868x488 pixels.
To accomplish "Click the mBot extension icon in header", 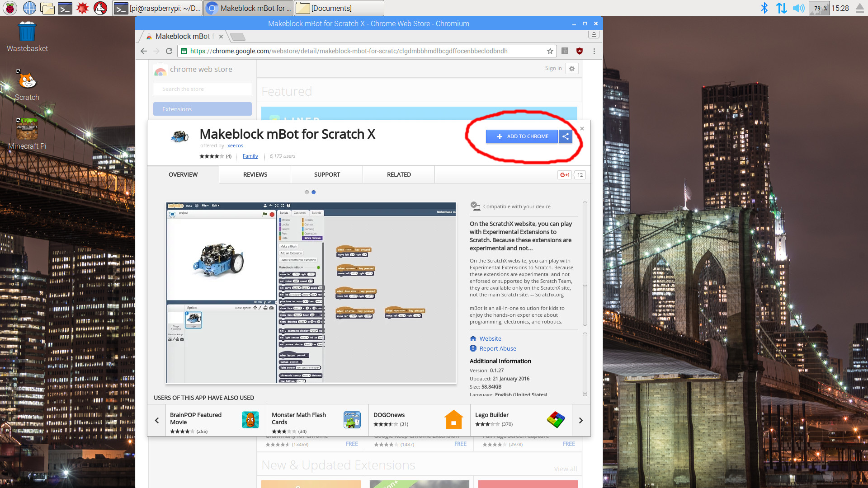I will point(179,136).
